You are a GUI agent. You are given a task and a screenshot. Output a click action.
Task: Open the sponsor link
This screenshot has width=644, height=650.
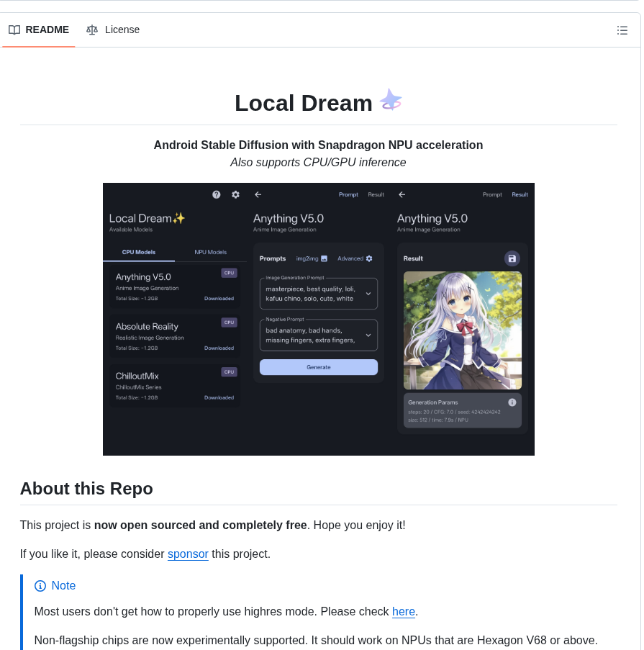point(188,554)
